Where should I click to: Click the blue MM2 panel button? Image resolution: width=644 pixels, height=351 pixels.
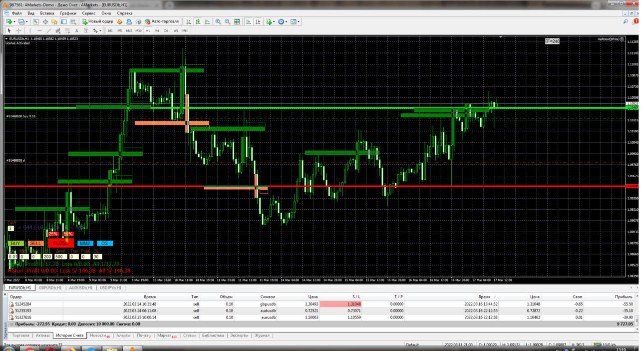(85, 244)
